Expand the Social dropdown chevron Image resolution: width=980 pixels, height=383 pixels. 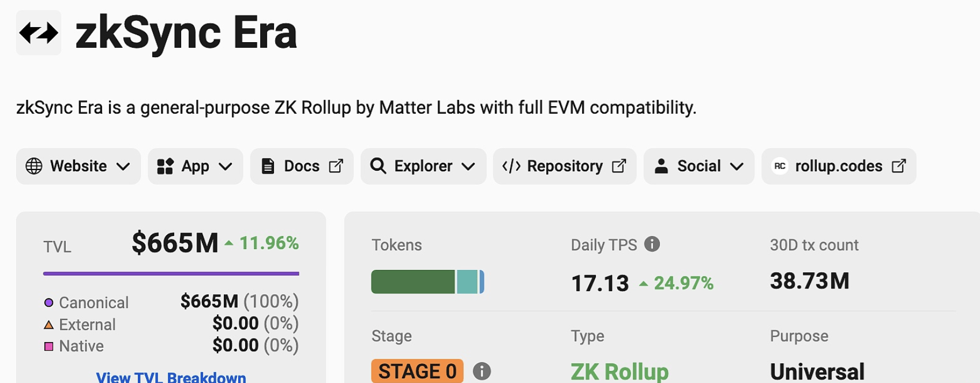coord(737,167)
